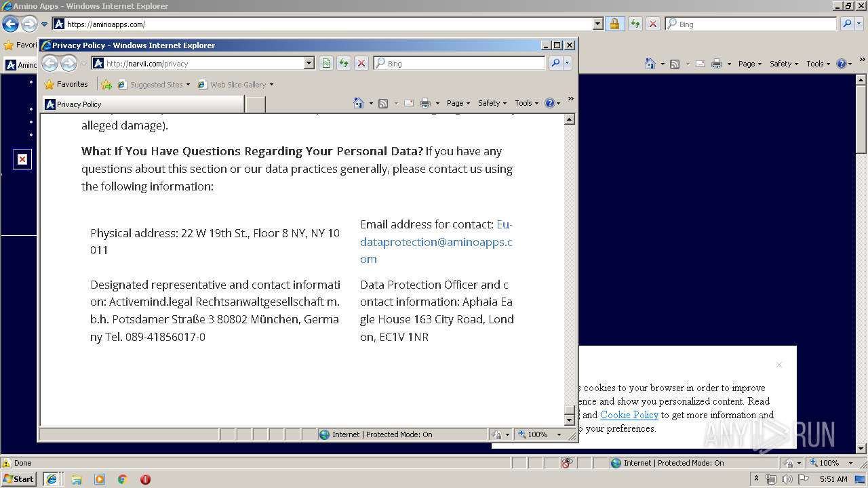The height and width of the screenshot is (488, 868).
Task: Open feeds icon in Amino Apps window
Action: click(x=675, y=64)
